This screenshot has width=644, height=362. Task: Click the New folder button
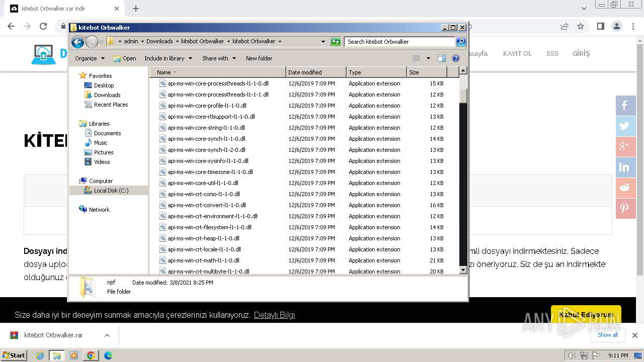click(x=259, y=58)
